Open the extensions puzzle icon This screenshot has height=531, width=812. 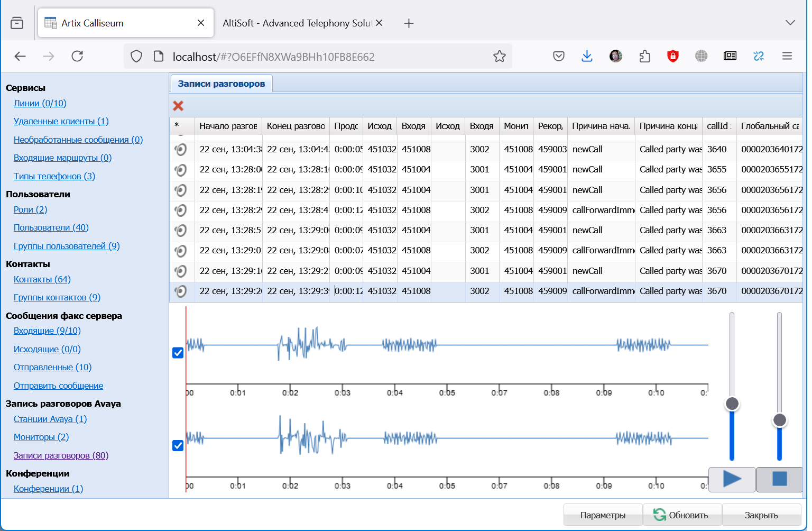[x=644, y=56]
